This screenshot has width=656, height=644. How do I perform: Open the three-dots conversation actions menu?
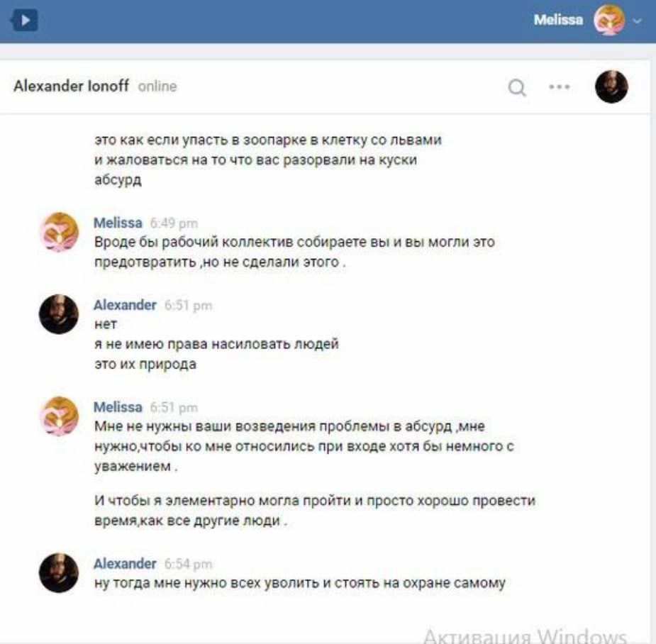[560, 87]
